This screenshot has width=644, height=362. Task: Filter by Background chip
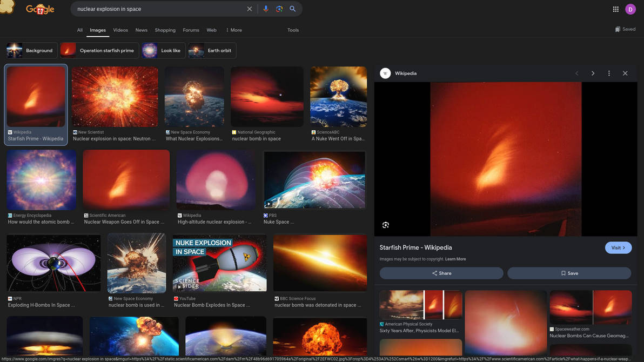click(31, 51)
